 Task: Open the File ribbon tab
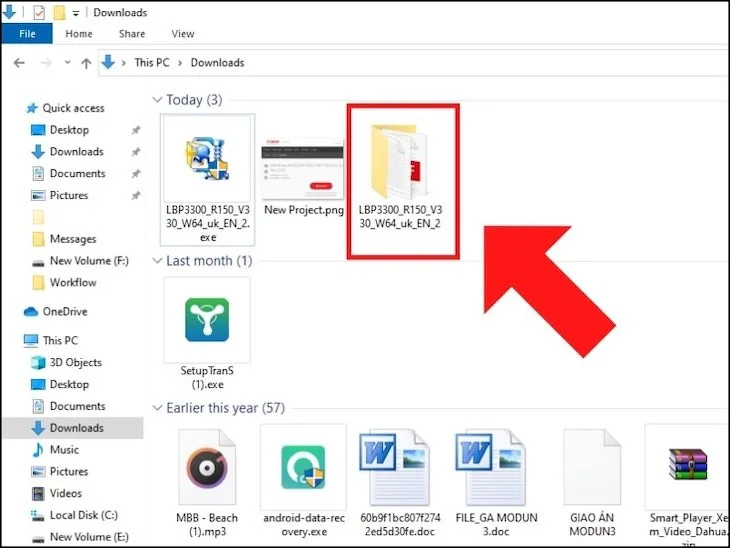point(27,34)
